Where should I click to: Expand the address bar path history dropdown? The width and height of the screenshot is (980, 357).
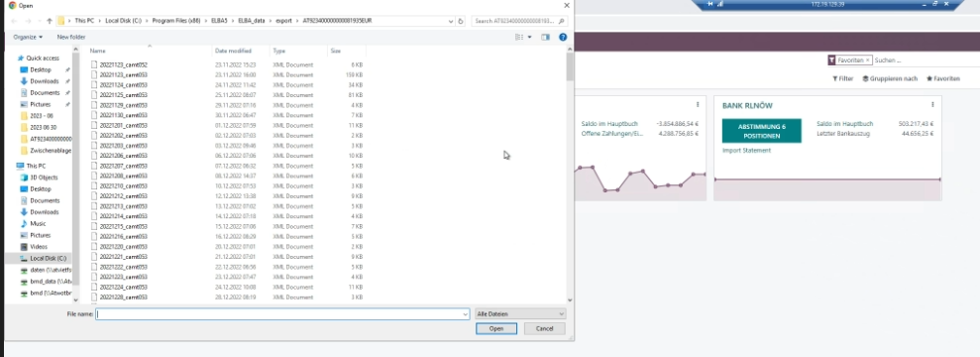451,21
